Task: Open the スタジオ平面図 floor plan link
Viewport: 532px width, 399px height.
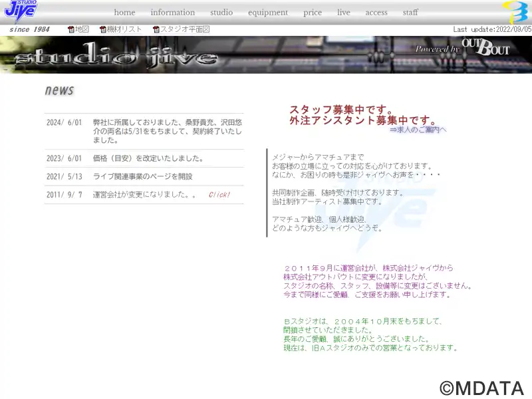Action: click(x=185, y=29)
